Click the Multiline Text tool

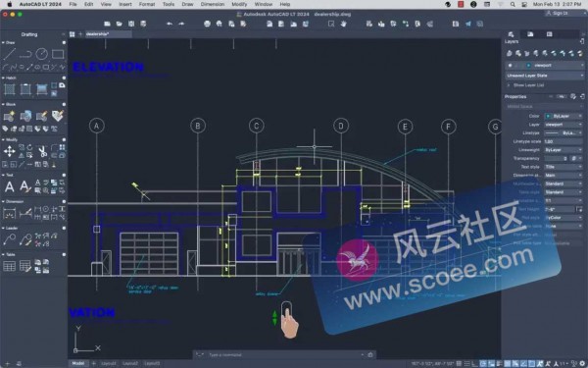coord(10,186)
